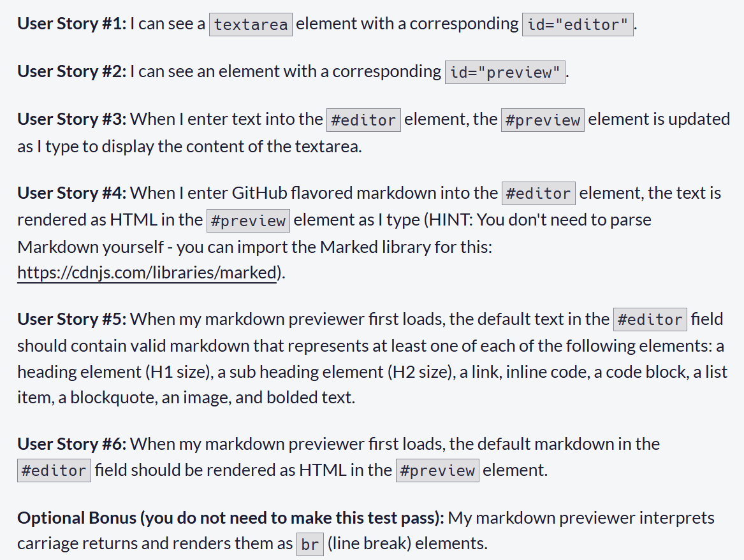Click #preview code in User Story #4
The width and height of the screenshot is (744, 560).
tap(248, 220)
